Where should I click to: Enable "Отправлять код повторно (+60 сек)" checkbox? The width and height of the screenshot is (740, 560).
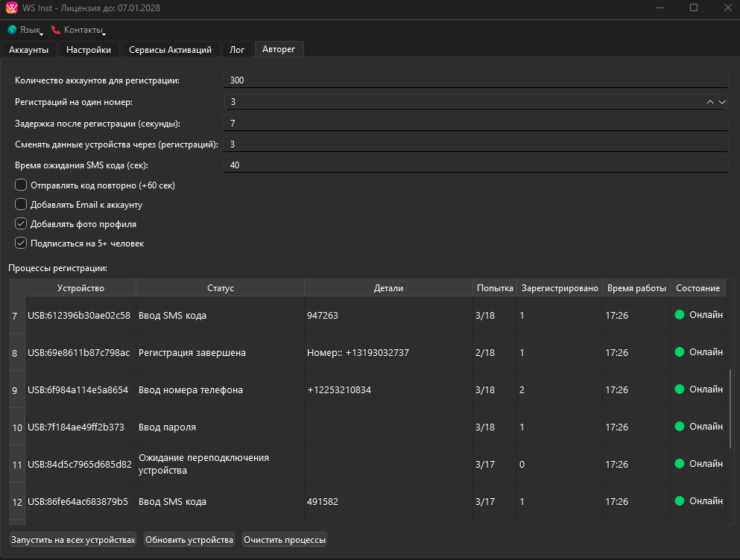tap(21, 185)
